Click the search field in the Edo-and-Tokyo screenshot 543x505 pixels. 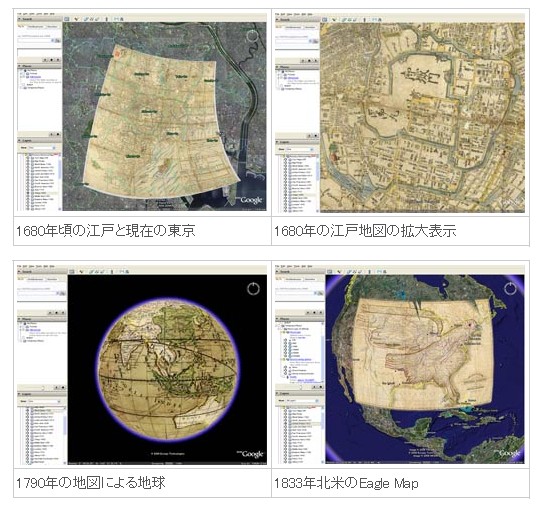(36, 41)
